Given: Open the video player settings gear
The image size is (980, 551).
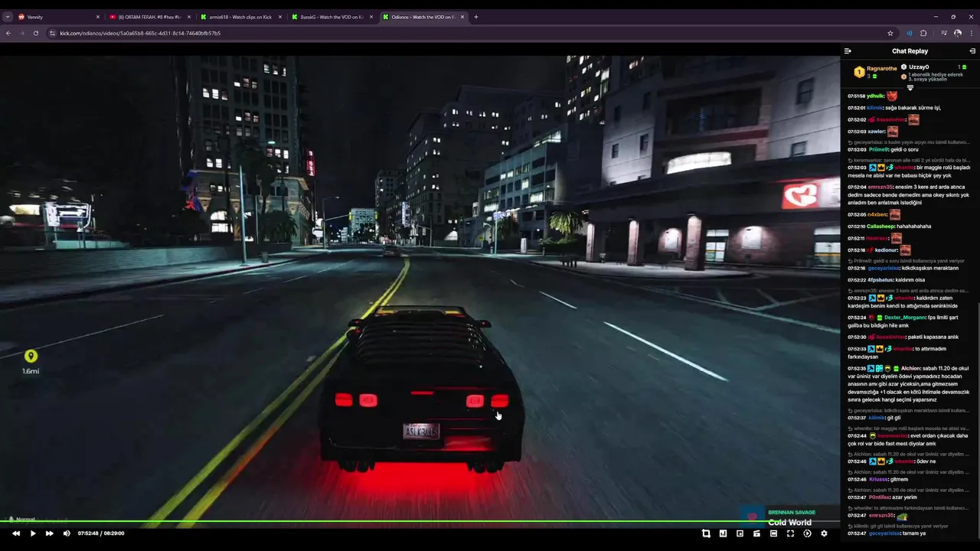Looking at the screenshot, I should 824,533.
